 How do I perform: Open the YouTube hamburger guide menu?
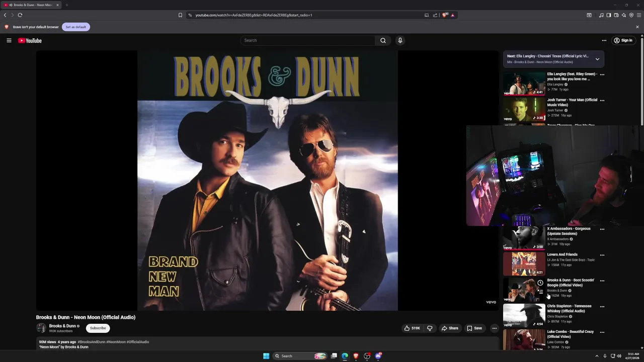point(9,40)
